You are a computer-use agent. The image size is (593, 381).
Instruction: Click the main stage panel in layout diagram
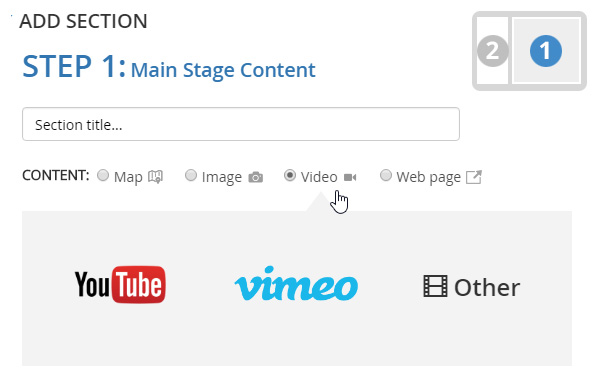click(546, 51)
